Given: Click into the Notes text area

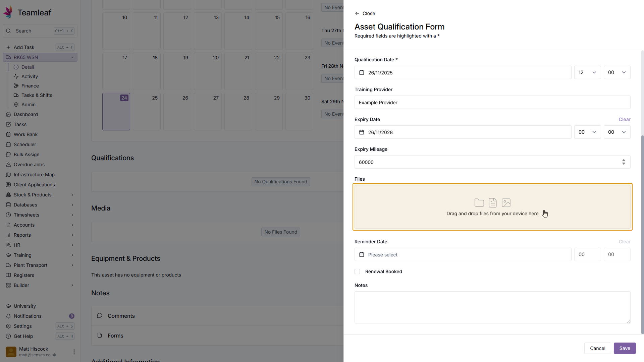Looking at the screenshot, I should click(492, 307).
